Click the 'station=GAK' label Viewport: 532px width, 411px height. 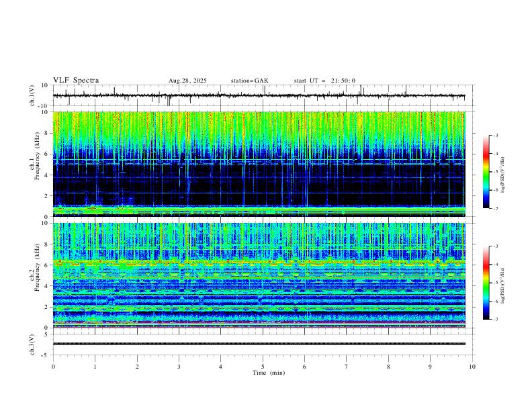249,81
